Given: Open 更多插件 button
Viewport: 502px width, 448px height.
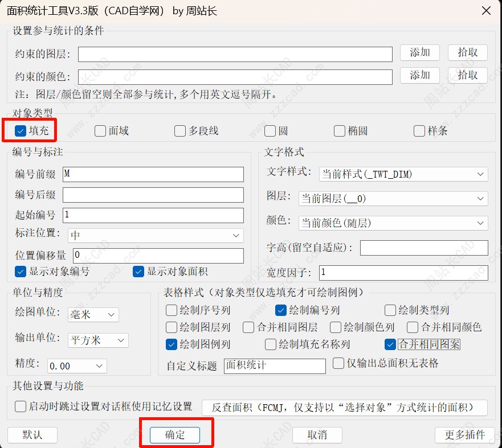Looking at the screenshot, I should pos(465,435).
